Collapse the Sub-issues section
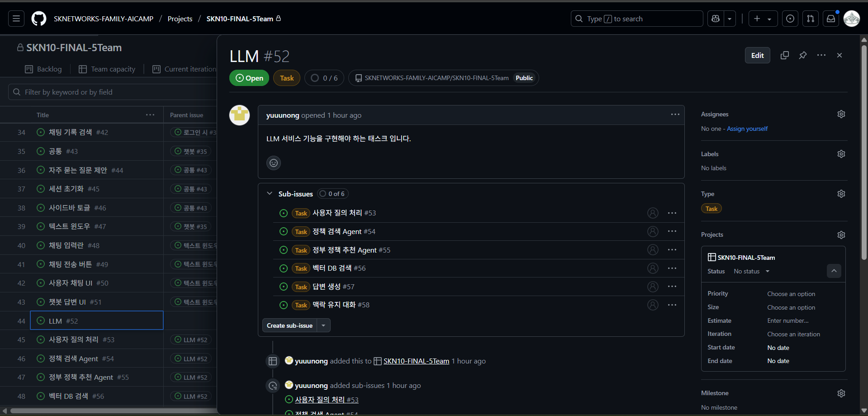868x416 pixels. tap(270, 193)
